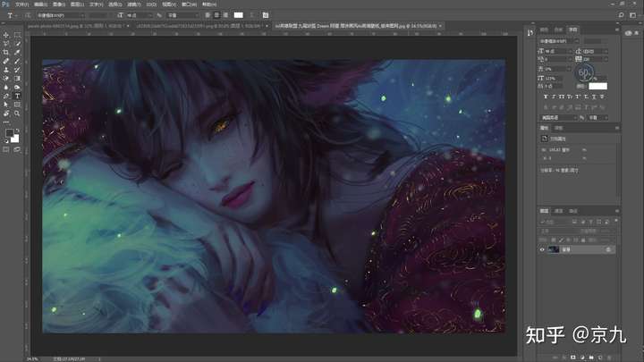Open the search icon in options bar
Screen dimensions: 644x362
621,15
